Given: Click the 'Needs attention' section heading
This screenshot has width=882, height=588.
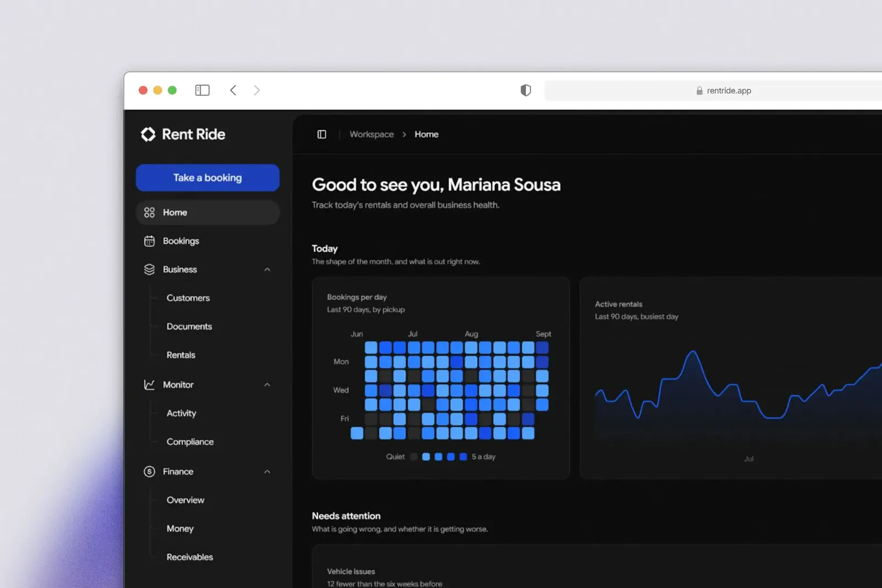Looking at the screenshot, I should click(x=346, y=516).
